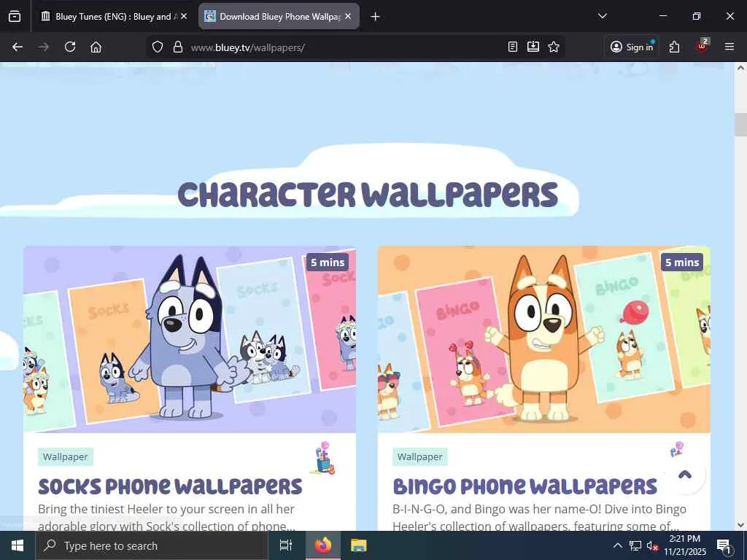Open the clock showing 2:21 PM
This screenshot has height=560, width=747.
(684, 545)
